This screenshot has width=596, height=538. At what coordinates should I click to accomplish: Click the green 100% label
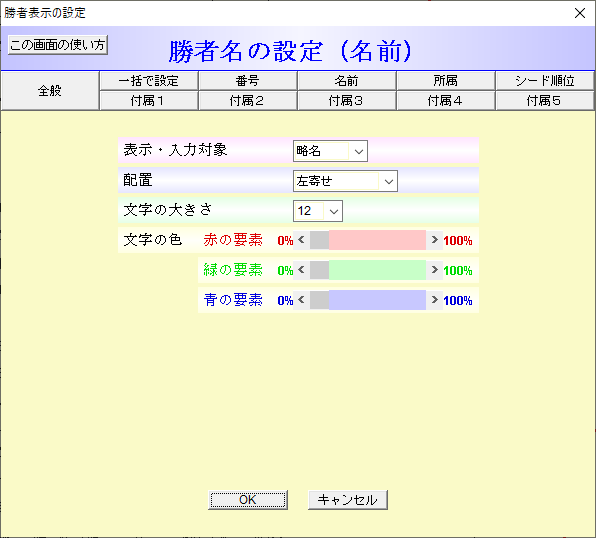point(458,270)
